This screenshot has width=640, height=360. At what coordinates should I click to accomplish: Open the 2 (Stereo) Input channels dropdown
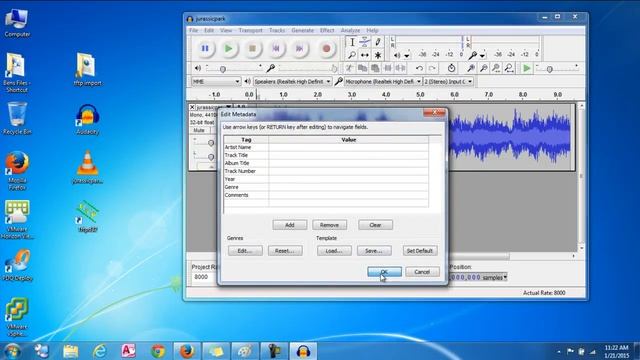coord(448,82)
